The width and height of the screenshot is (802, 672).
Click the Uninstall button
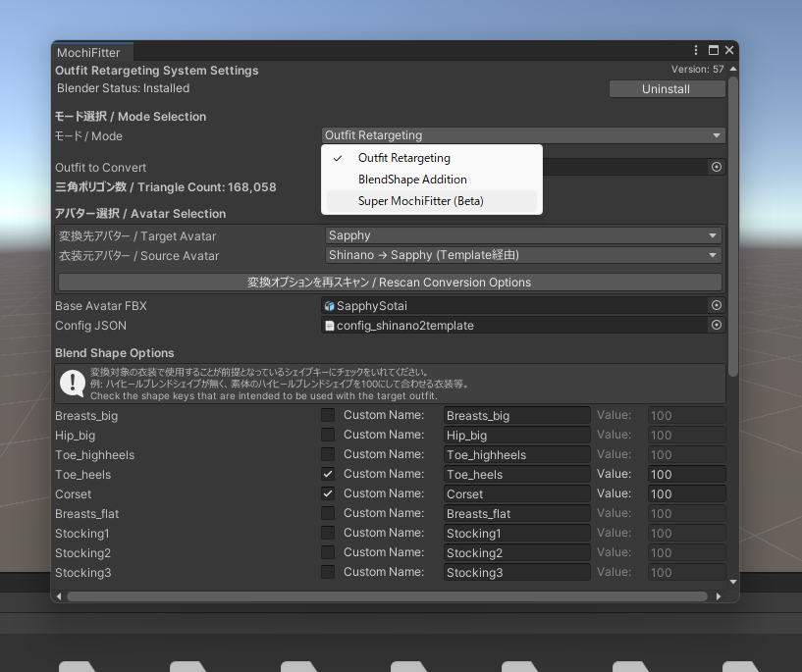coord(667,89)
